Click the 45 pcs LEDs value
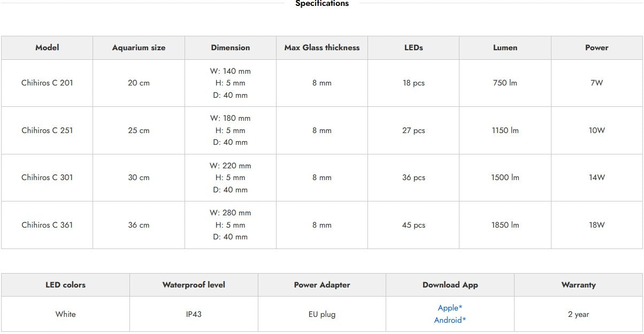Screen dimensions: 644x334 tap(413, 225)
